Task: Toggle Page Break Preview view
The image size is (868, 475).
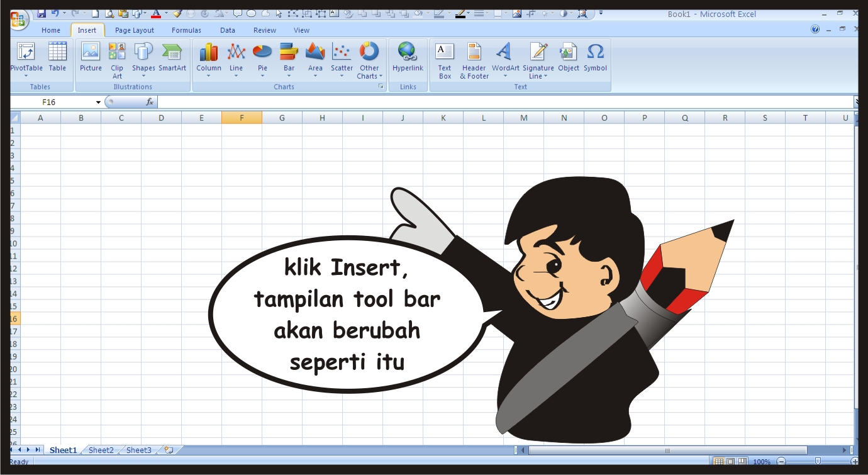Action: [741, 461]
